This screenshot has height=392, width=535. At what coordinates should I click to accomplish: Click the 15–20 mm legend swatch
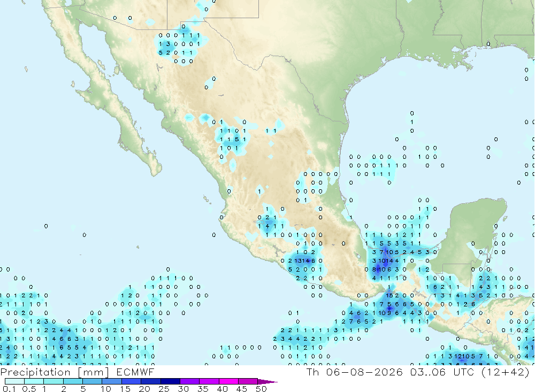(131, 381)
